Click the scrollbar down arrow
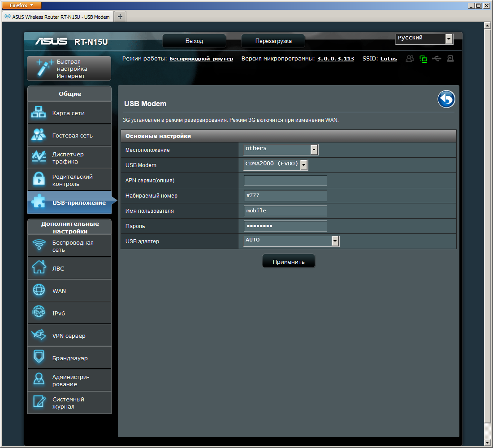The height and width of the screenshot is (448, 493). (487, 443)
